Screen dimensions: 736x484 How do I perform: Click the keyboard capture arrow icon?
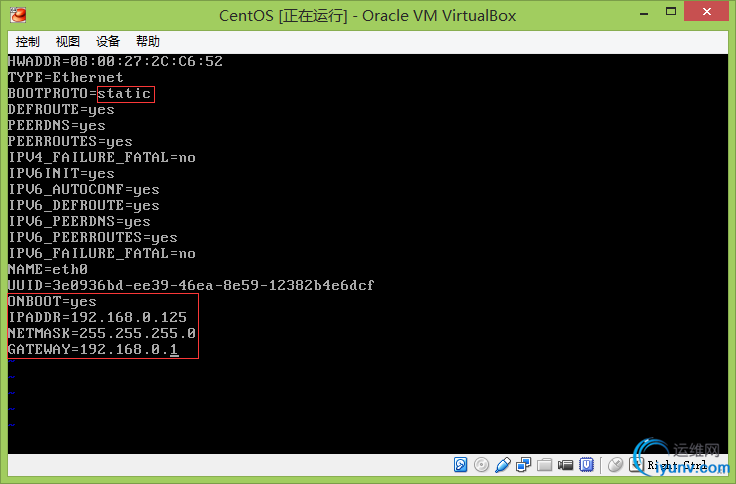click(636, 465)
